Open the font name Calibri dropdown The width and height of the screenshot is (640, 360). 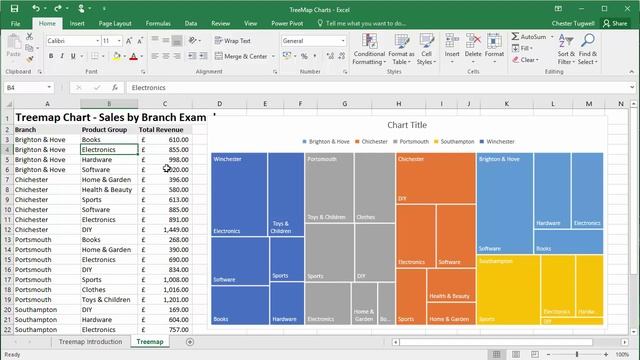coord(98,41)
